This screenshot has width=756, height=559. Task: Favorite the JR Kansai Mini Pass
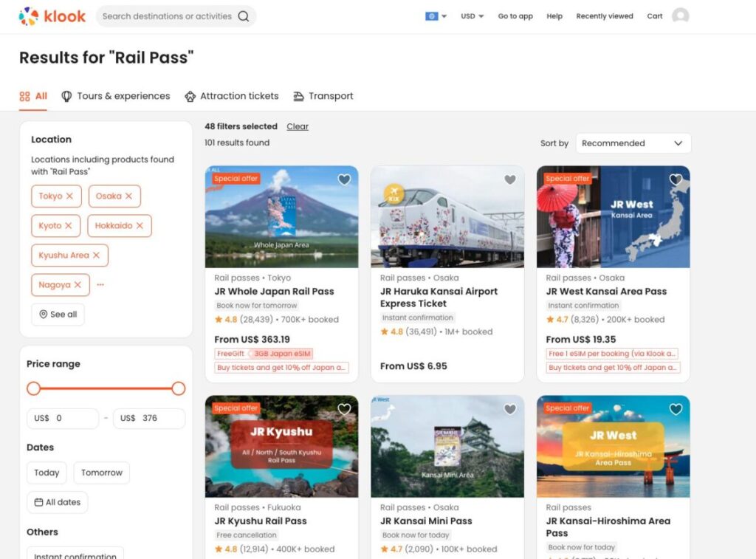(509, 409)
